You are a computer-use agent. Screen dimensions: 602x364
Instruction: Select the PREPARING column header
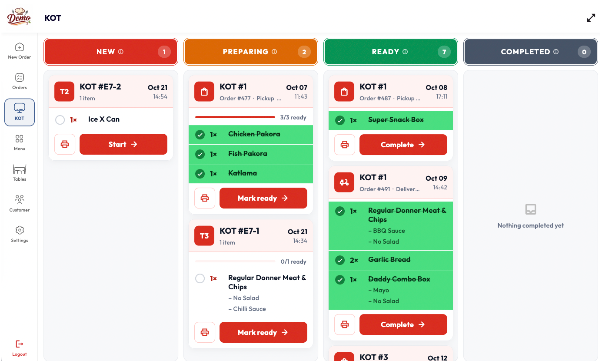[251, 52]
